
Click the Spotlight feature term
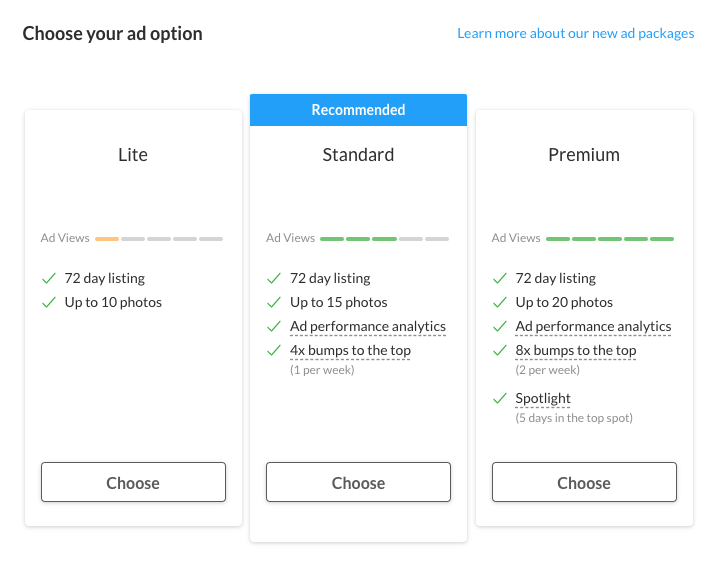(543, 398)
